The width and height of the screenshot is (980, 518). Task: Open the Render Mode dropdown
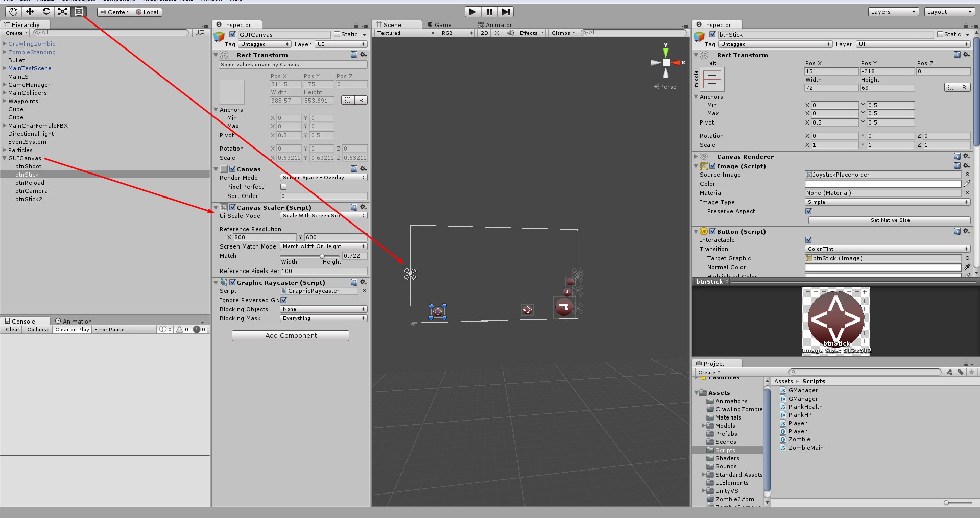click(323, 178)
